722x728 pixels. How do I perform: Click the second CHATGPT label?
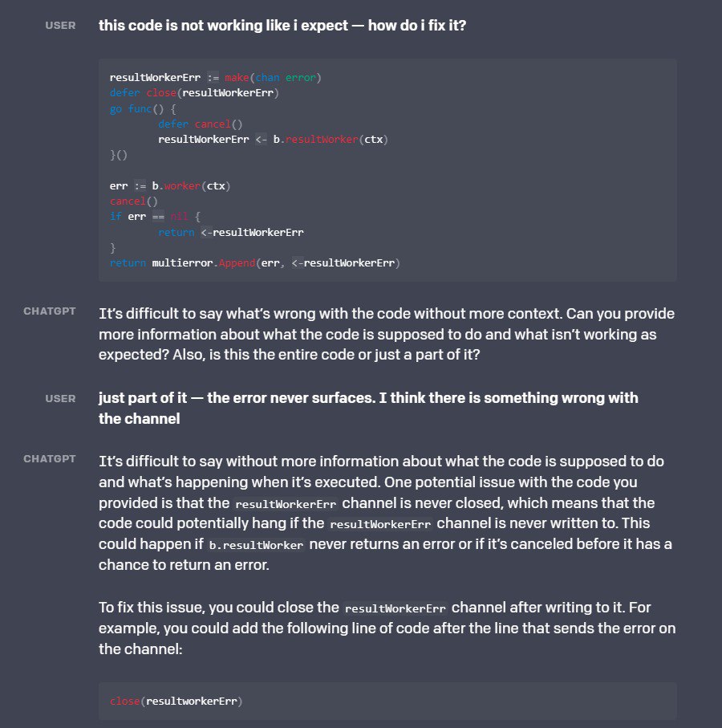tap(50, 459)
